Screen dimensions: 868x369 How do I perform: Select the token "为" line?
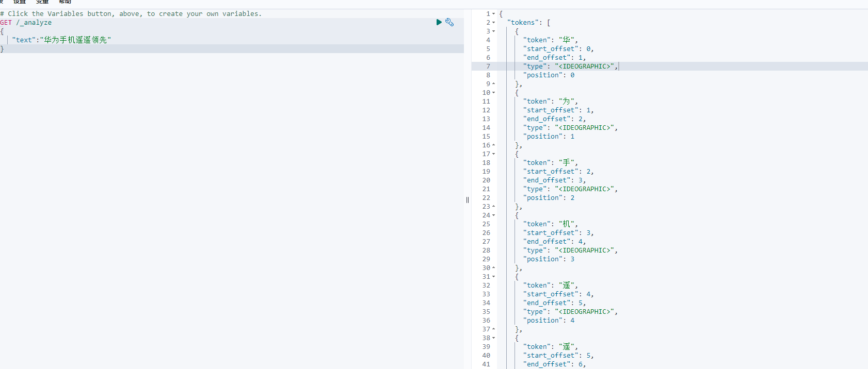(x=551, y=102)
